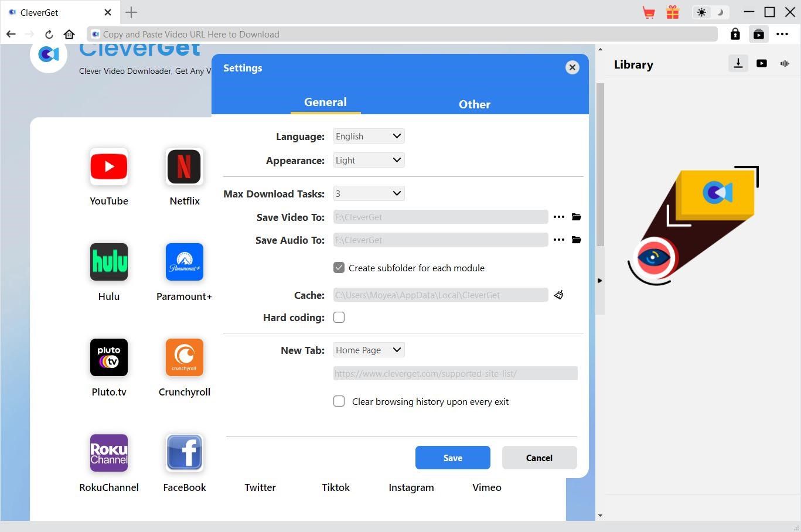Enable the Hard coding checkbox
This screenshot has height=532, width=801.
[339, 318]
